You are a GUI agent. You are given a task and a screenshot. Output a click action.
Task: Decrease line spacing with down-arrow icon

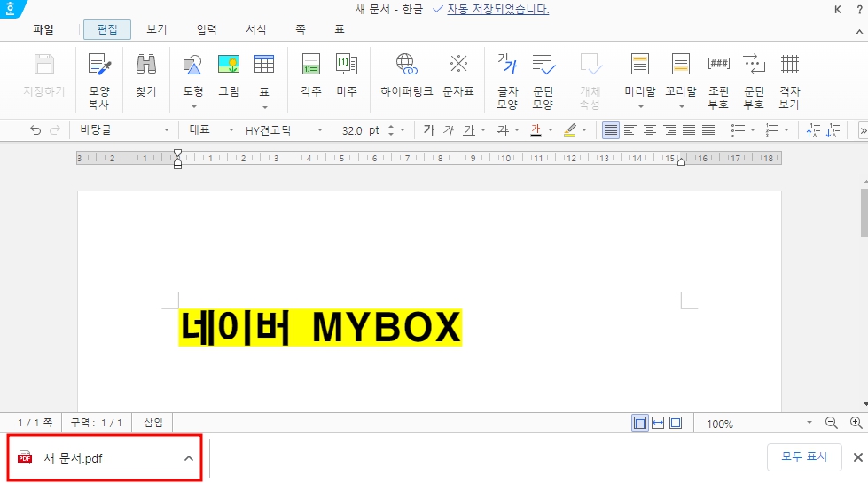coord(833,130)
